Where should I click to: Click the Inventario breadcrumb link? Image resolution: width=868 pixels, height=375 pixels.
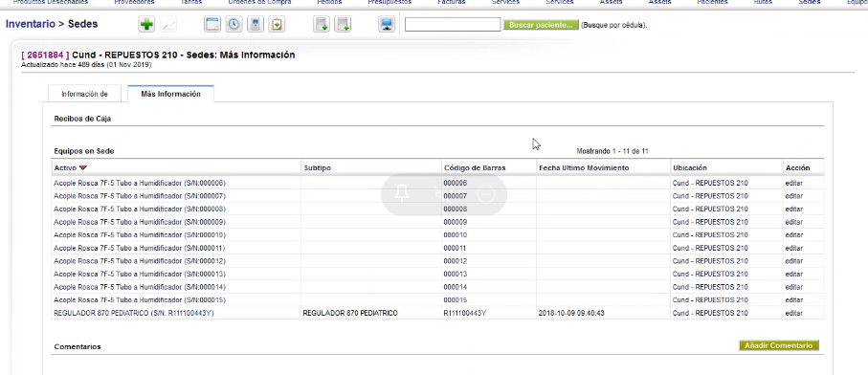[31, 24]
